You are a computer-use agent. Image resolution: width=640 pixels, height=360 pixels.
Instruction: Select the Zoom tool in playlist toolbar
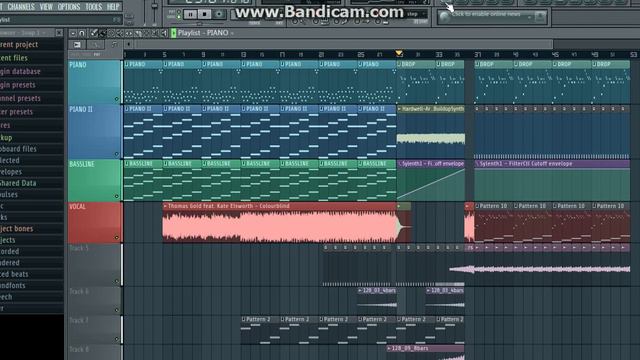pyautogui.click(x=155, y=33)
